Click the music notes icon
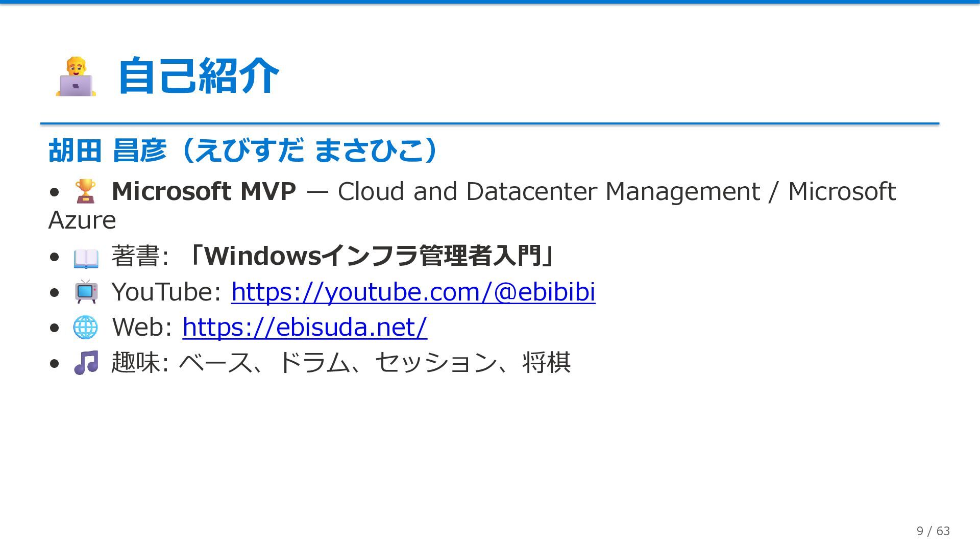 [86, 363]
